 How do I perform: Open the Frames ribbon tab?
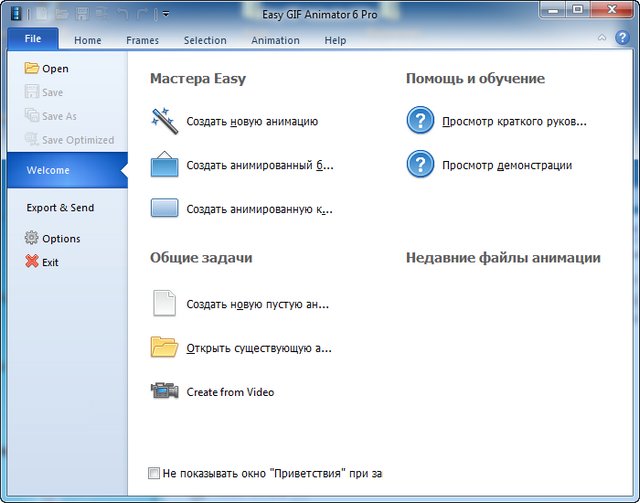[x=142, y=40]
